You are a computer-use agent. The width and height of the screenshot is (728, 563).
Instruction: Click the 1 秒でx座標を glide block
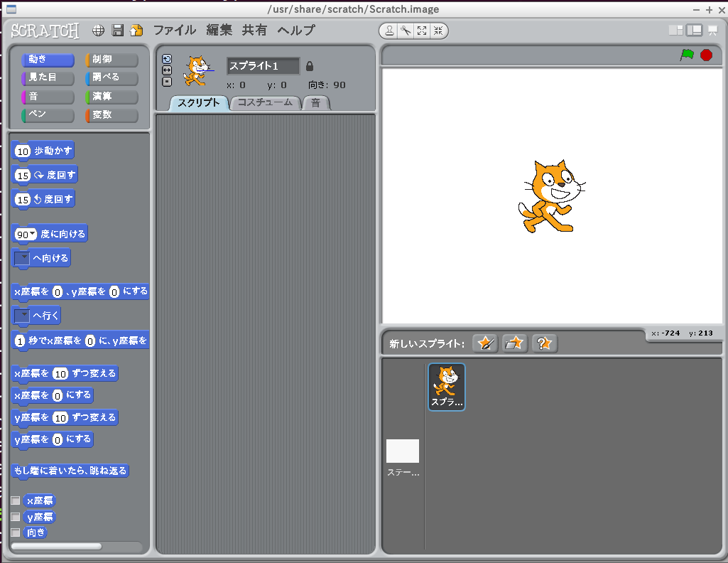coord(80,341)
